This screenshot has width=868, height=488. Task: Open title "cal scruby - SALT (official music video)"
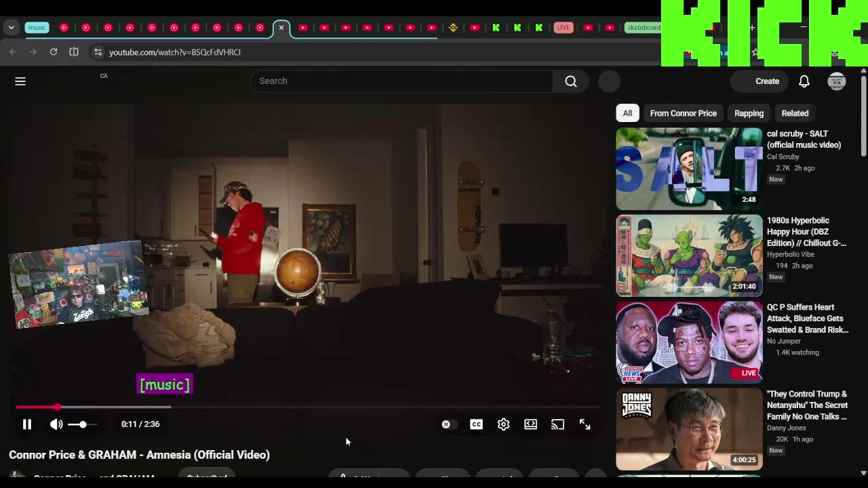point(804,140)
